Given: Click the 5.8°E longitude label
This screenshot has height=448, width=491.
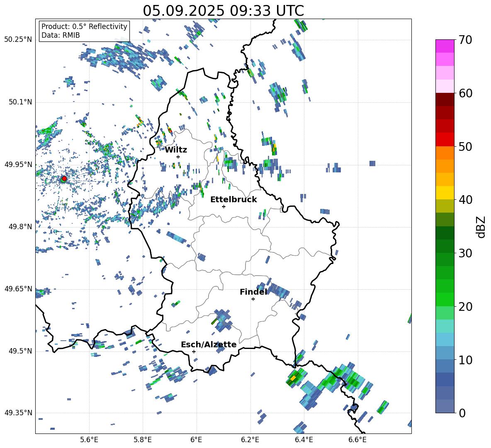Looking at the screenshot, I should [143, 440].
